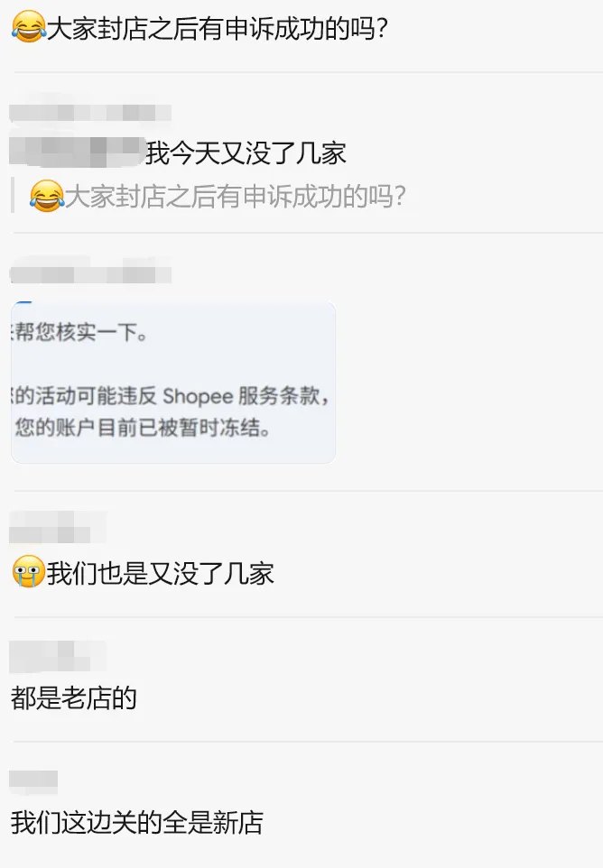This screenshot has width=603, height=868.
Task: Click the blurred mention before 我今天又没了几家
Action: 77,152
